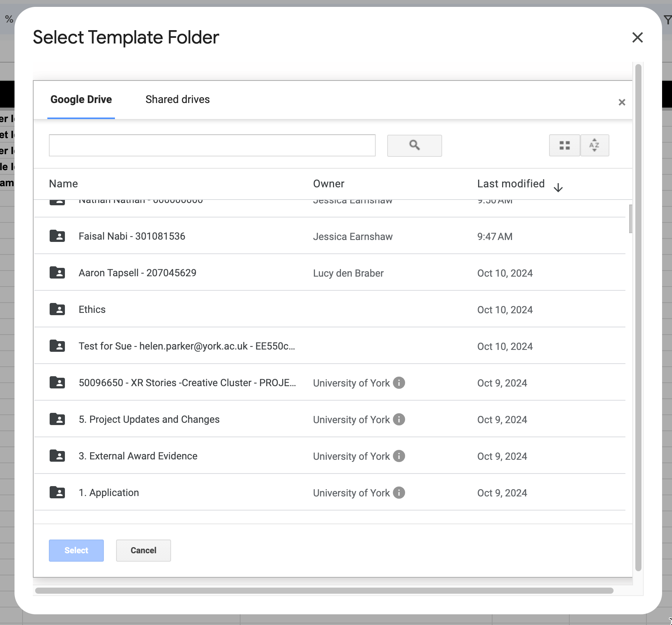Click info icon on Project Updates row
672x625 pixels.
point(399,419)
